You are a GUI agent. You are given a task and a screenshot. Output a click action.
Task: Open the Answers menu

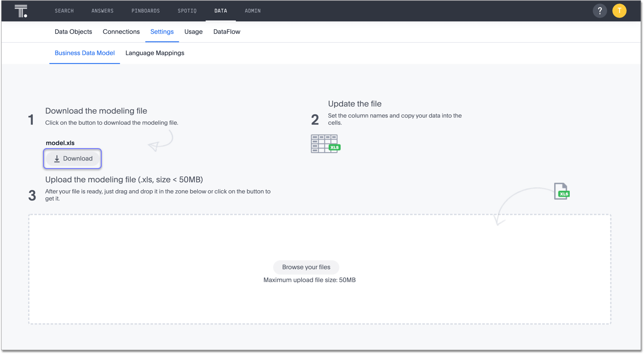click(x=103, y=11)
